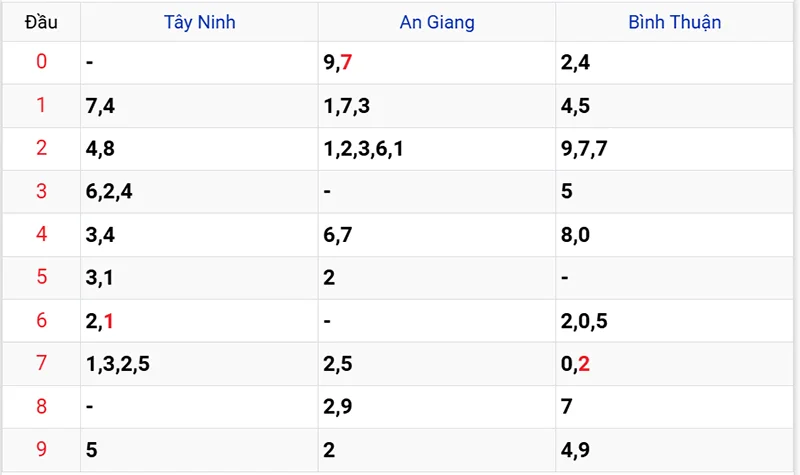Open the Tây Ninh column header link
The height and width of the screenshot is (475, 800).
pyautogui.click(x=200, y=22)
